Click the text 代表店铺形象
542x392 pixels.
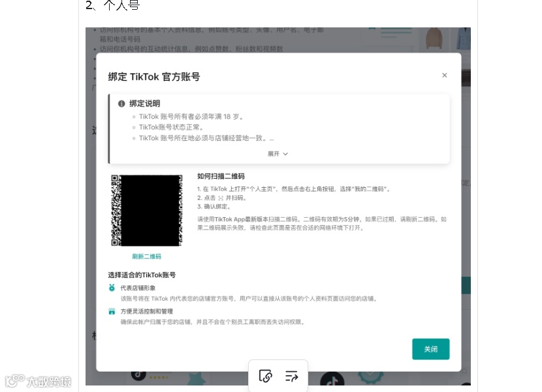pos(138,288)
